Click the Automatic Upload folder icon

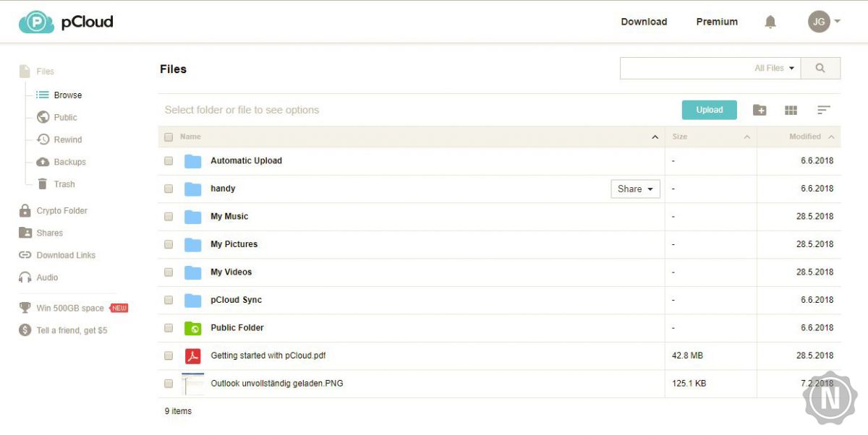click(x=192, y=161)
